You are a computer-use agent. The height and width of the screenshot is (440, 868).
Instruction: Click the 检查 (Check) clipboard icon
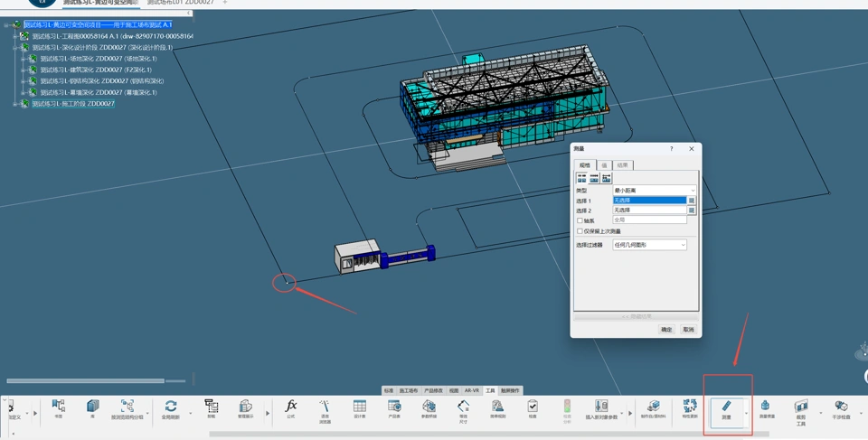533,407
